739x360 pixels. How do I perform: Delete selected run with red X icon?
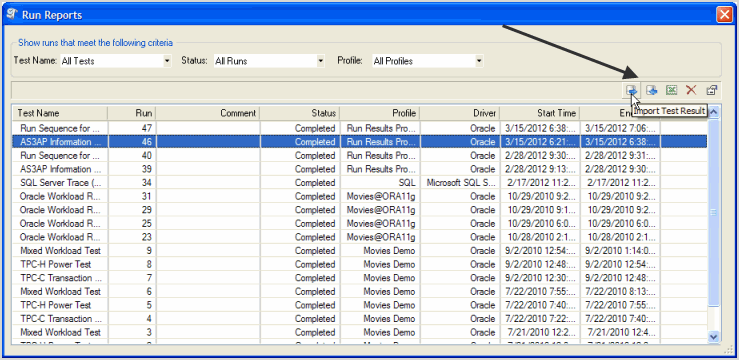[x=691, y=90]
